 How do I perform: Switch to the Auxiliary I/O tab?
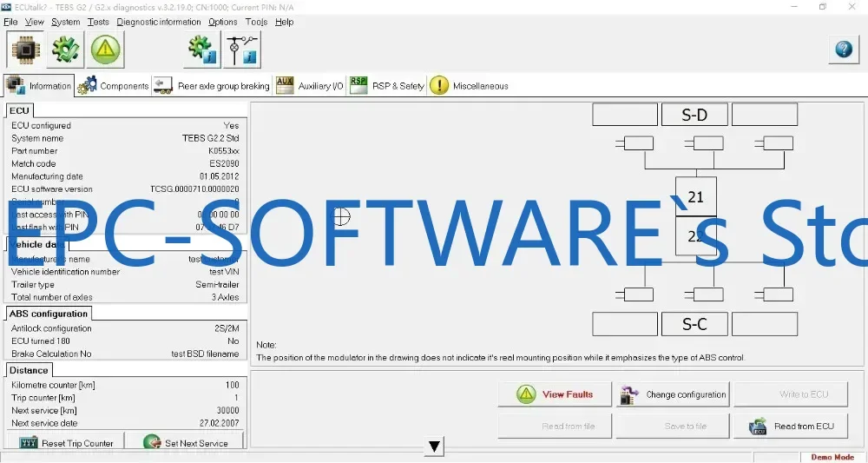(x=310, y=86)
